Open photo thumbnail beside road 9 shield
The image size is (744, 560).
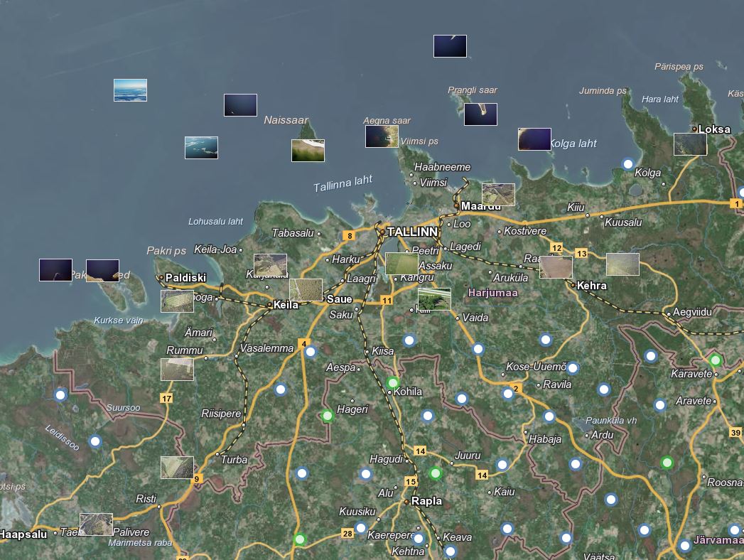pyautogui.click(x=178, y=468)
